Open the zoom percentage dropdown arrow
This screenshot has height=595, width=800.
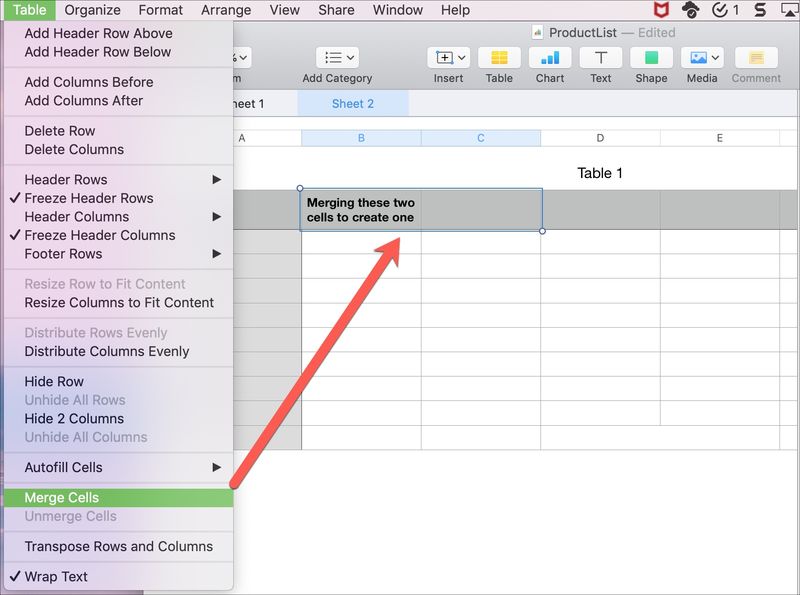click(243, 58)
